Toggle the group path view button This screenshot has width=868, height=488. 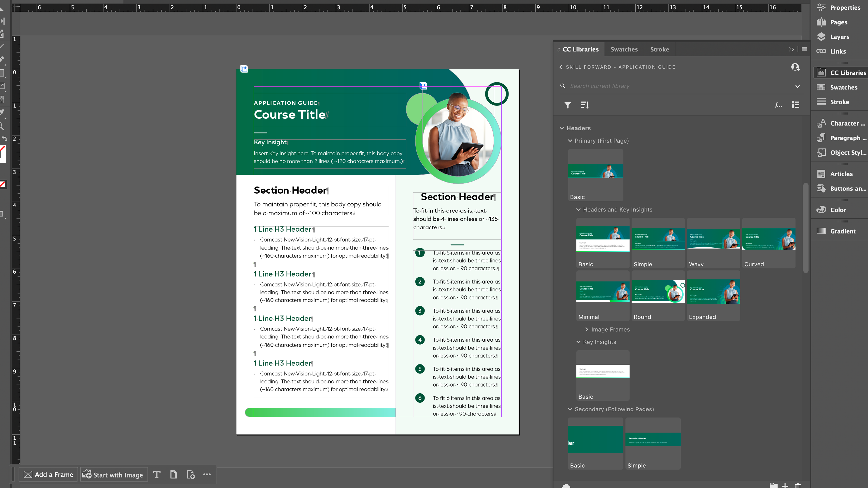click(x=778, y=105)
